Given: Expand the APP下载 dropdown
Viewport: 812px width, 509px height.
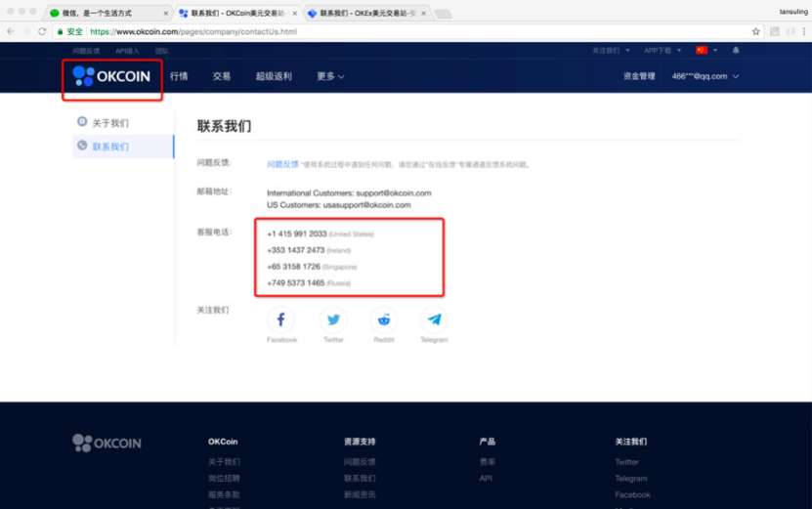Looking at the screenshot, I should tap(662, 50).
